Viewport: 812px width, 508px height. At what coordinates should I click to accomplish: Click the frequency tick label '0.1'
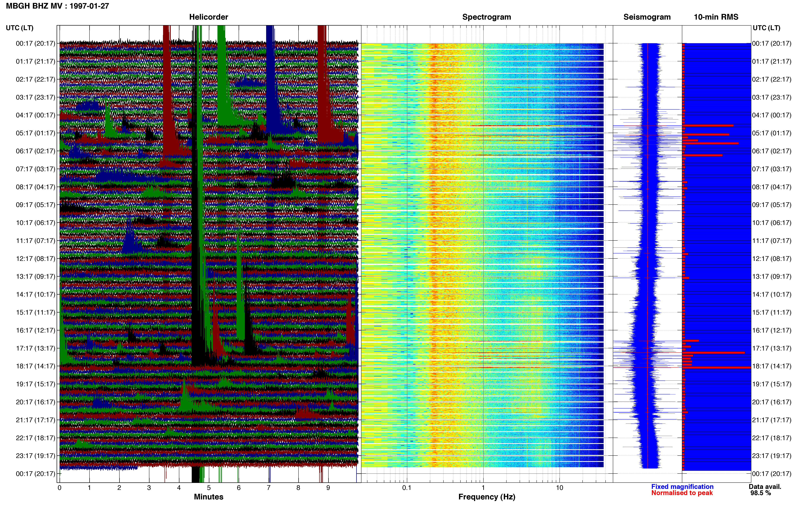click(407, 488)
